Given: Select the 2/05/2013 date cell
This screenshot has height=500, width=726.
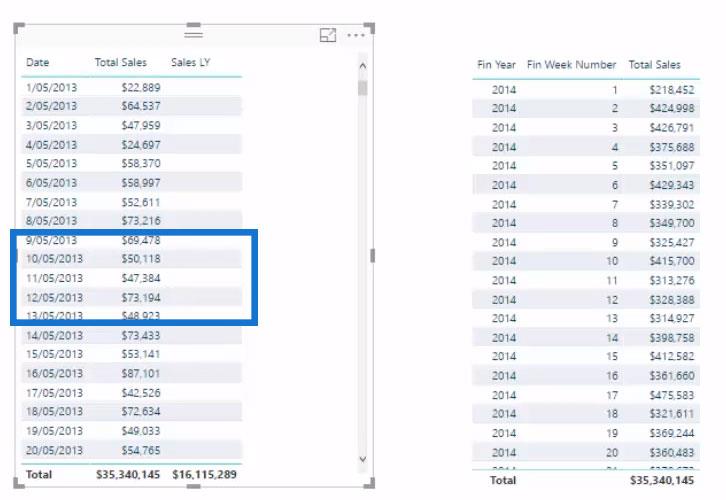Looking at the screenshot, I should [51, 106].
